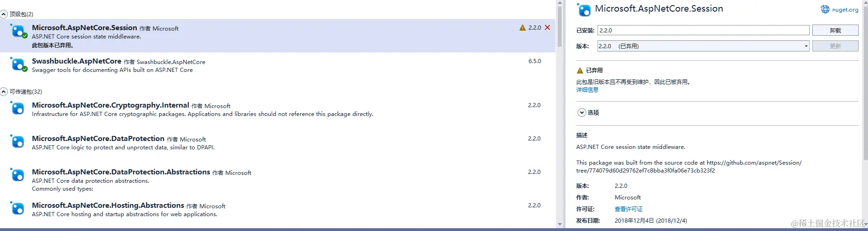Screen dimensions: 868x231
Task: Open the 详细信息 link
Action: 587,90
